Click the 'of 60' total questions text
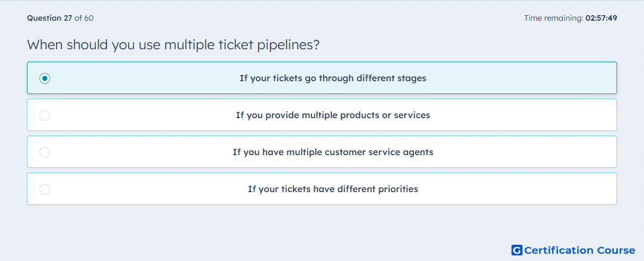The height and width of the screenshot is (261, 644). [84, 18]
